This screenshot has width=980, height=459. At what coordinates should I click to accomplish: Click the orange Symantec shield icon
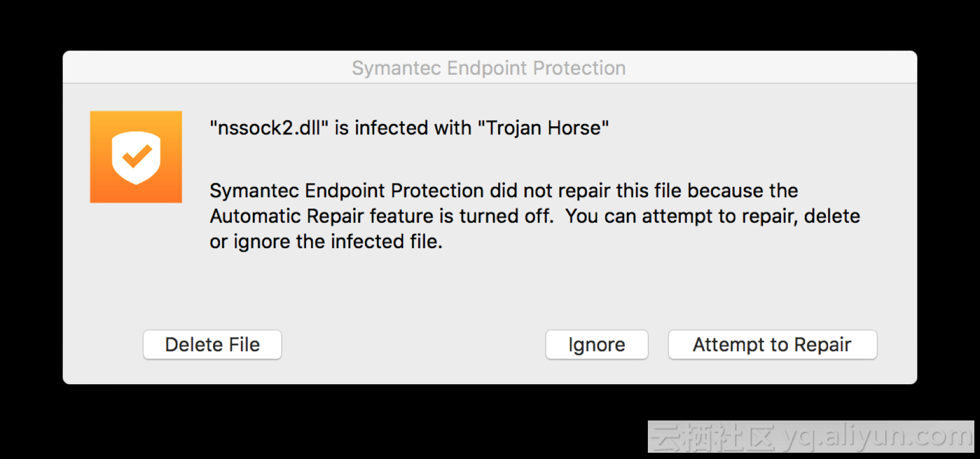(x=136, y=157)
